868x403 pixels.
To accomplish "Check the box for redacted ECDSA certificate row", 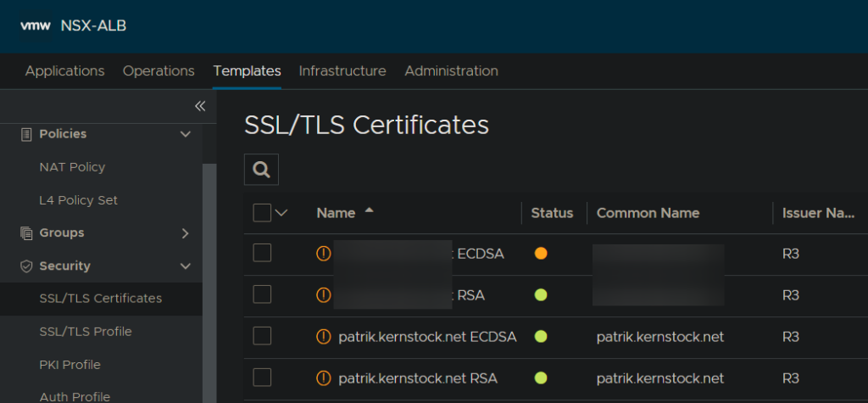I will (x=262, y=253).
